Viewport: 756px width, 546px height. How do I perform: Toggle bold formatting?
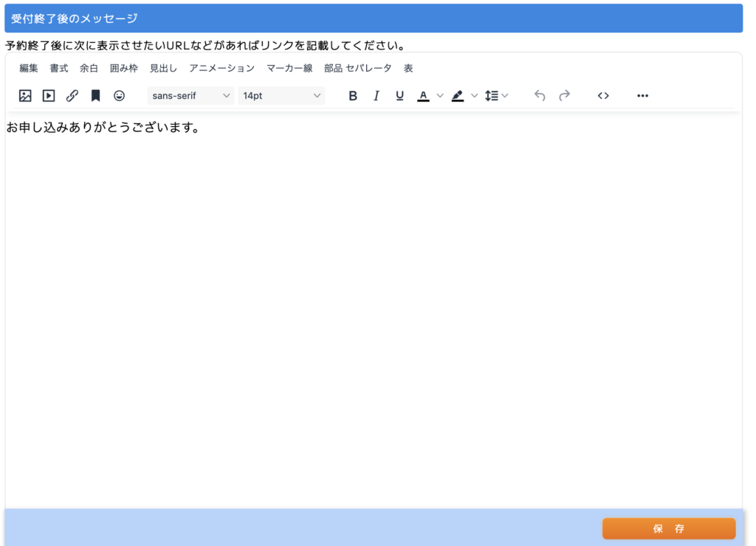(x=353, y=96)
